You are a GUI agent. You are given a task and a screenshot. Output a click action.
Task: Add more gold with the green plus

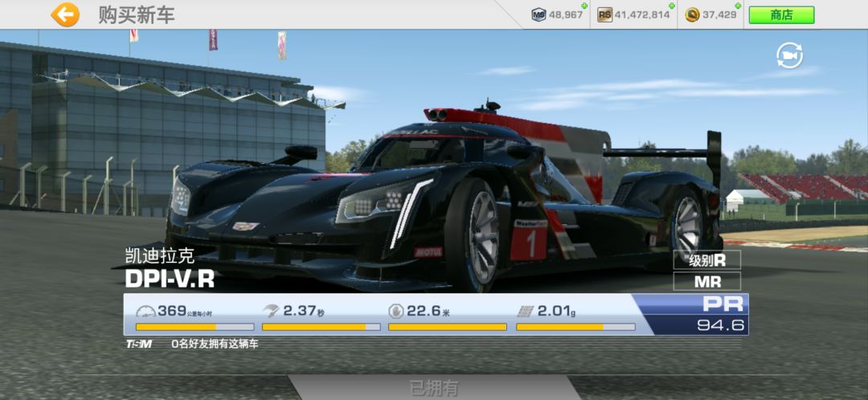(739, 6)
